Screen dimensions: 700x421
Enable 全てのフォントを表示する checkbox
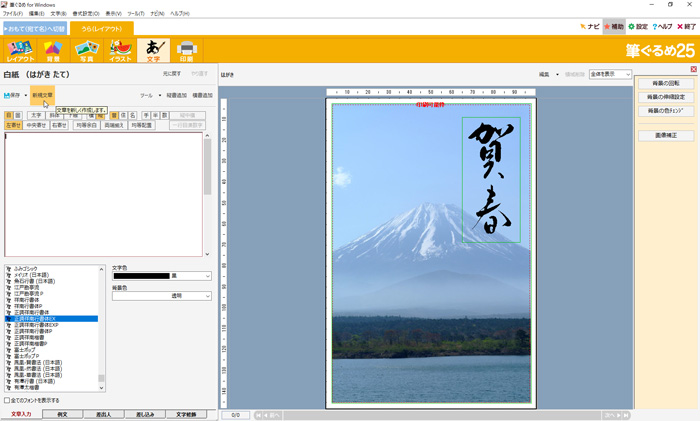[x=8, y=400]
